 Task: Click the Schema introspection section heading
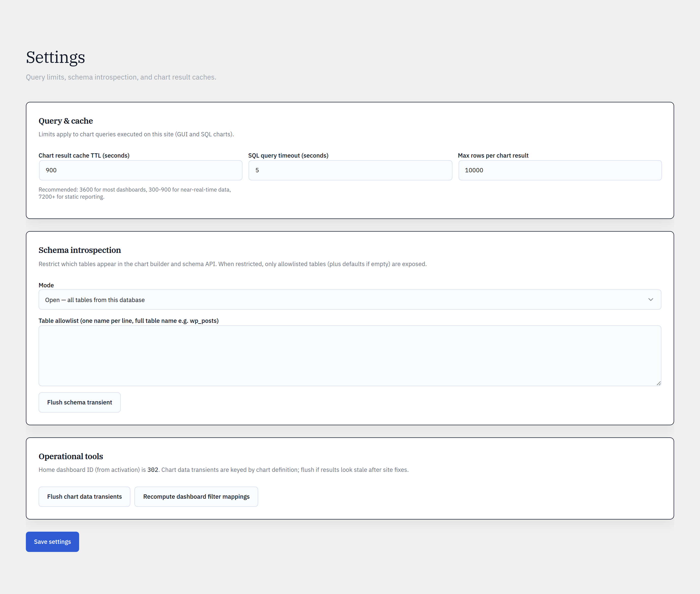click(80, 250)
